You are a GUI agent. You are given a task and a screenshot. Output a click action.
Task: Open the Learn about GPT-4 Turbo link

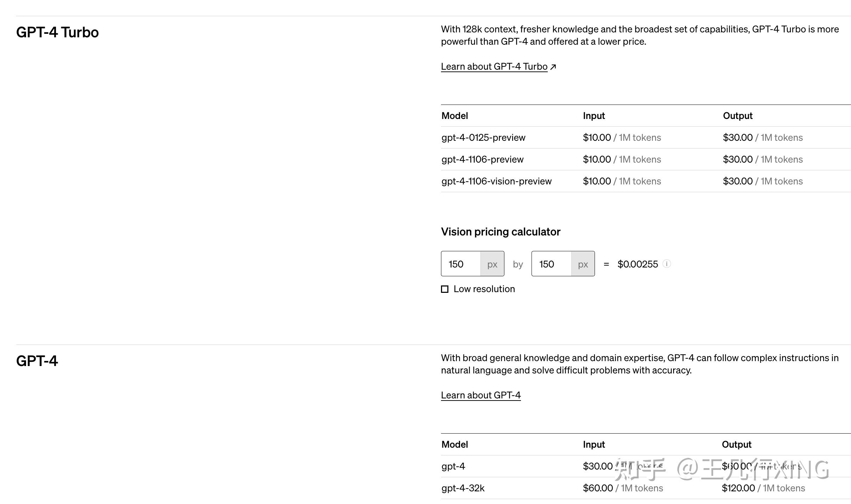[x=494, y=66]
